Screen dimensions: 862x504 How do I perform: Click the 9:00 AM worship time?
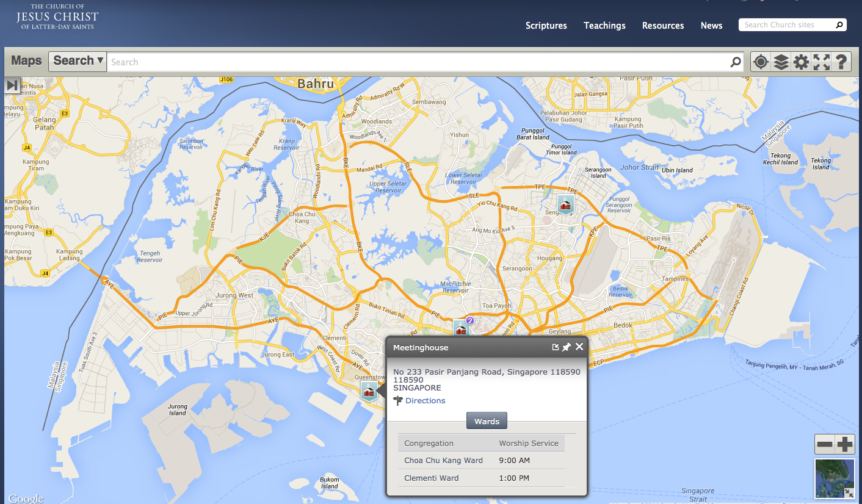pos(514,461)
